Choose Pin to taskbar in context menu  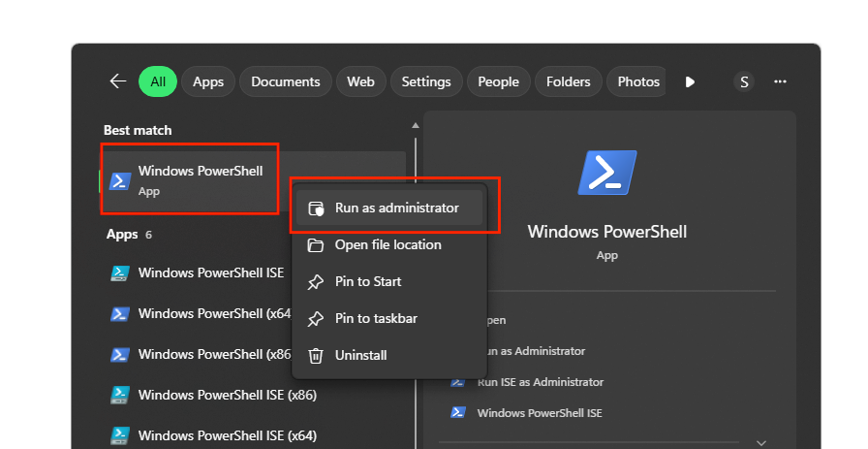(x=376, y=318)
